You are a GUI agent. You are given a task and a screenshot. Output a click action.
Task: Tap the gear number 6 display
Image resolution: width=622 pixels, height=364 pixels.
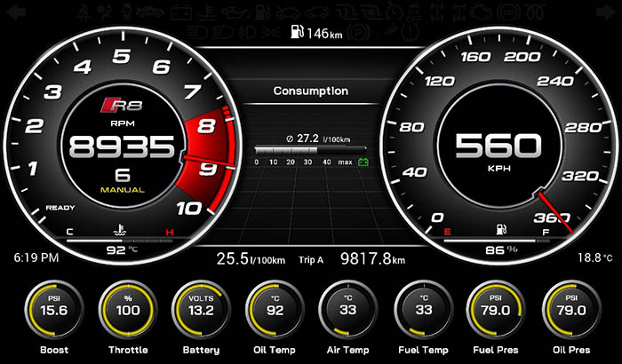click(x=123, y=175)
